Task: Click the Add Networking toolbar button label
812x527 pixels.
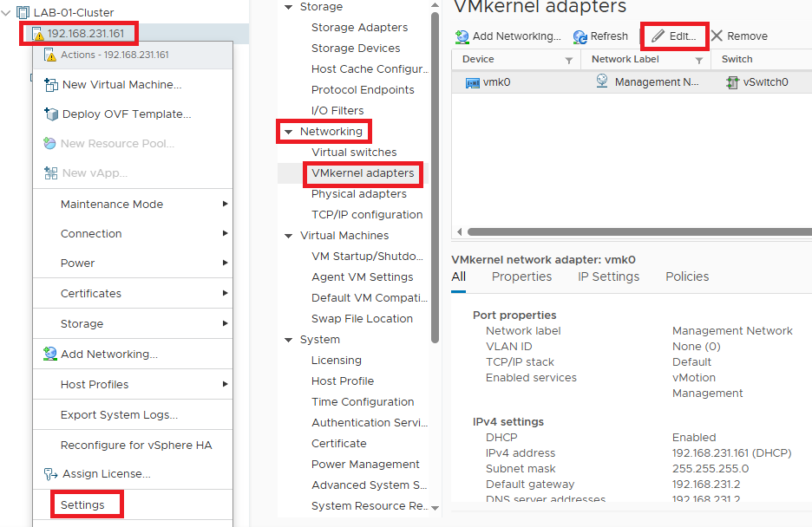Action: pos(516,36)
